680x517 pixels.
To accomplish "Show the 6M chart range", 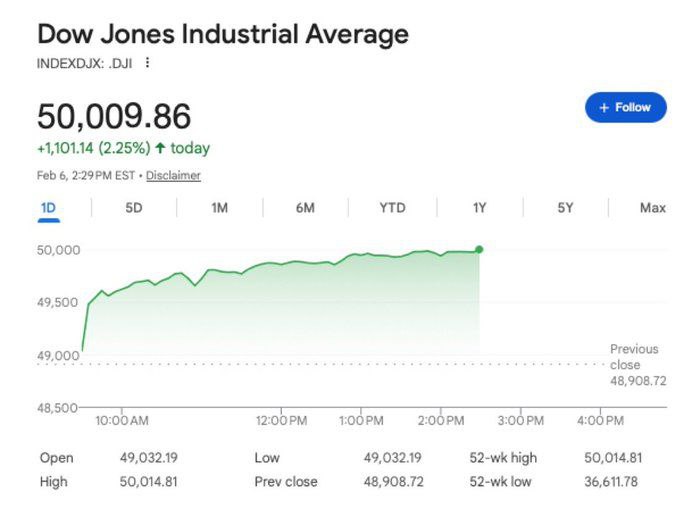I will point(306,208).
